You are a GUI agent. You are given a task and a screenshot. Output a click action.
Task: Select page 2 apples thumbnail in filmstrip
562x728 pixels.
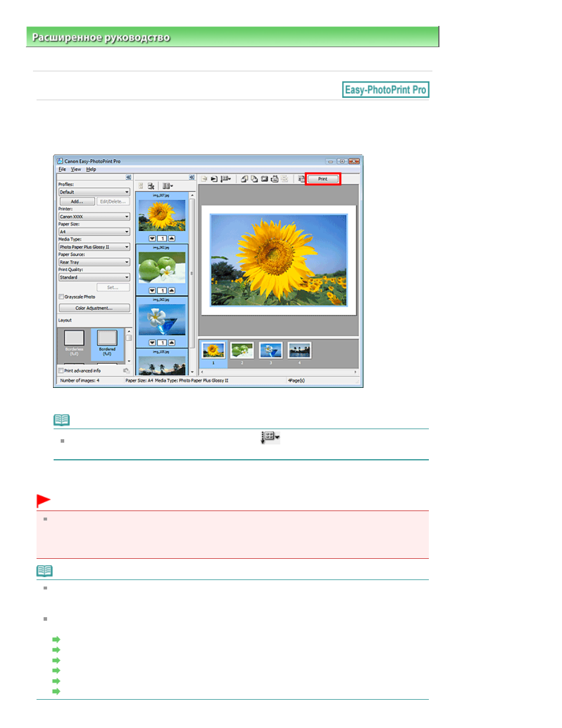(x=242, y=350)
